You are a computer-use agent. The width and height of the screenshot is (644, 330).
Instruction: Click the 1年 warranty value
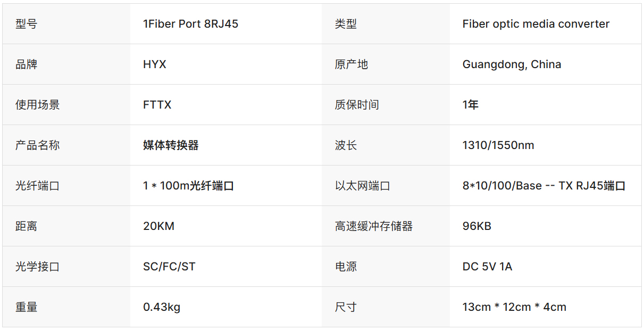point(471,105)
